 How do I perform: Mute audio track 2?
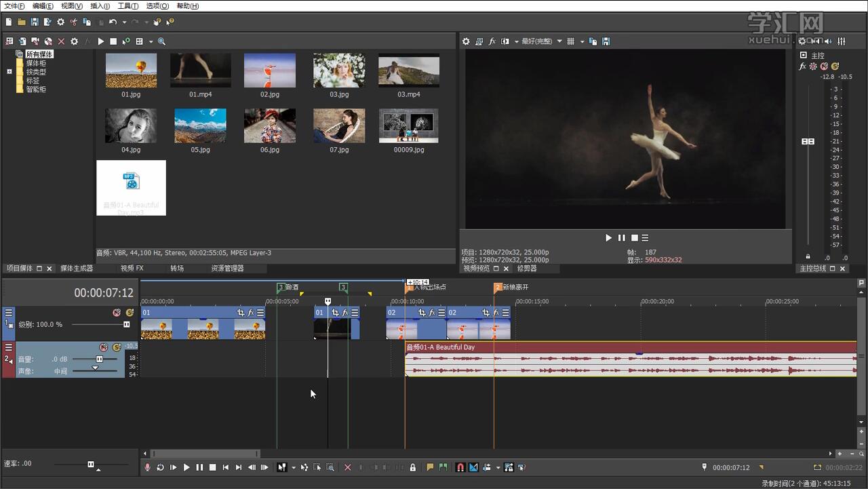tap(104, 347)
